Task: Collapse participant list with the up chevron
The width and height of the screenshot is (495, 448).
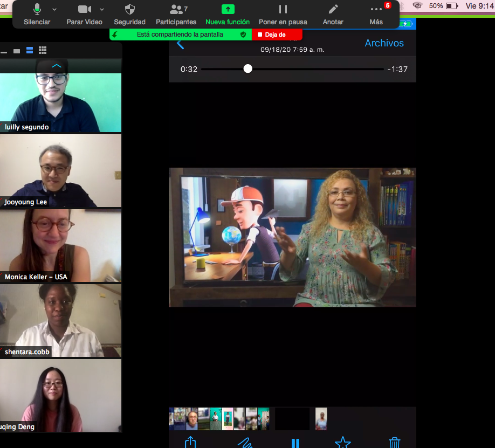Action: 57,66
